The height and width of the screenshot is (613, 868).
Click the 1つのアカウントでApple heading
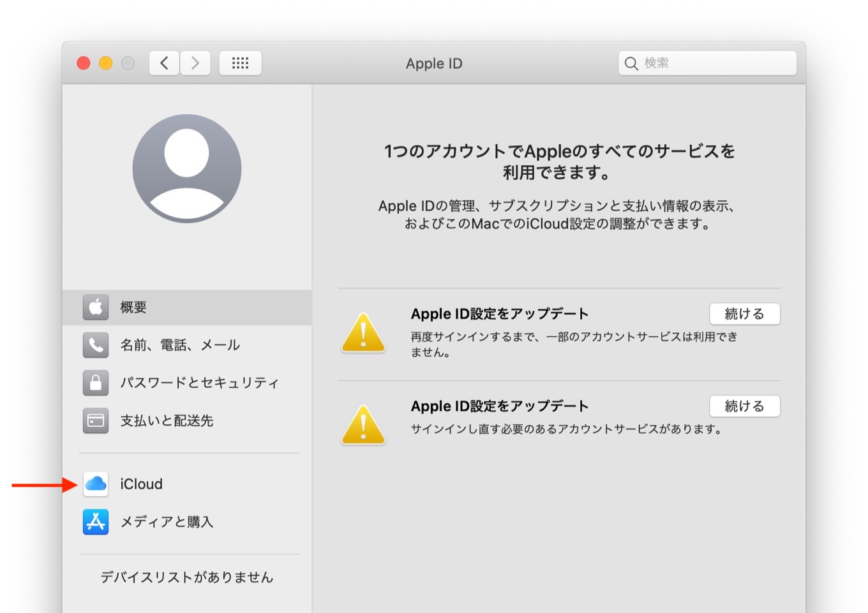click(x=559, y=161)
